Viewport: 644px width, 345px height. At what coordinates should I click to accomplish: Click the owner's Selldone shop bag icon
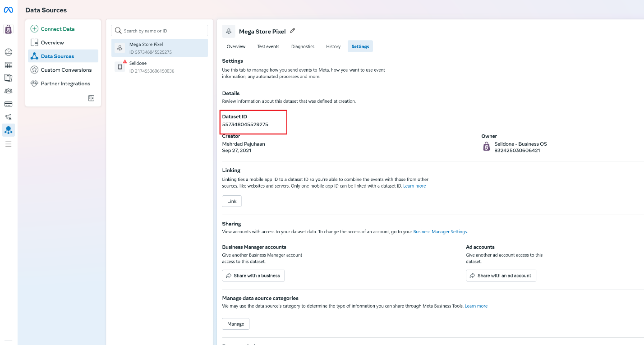point(486,147)
